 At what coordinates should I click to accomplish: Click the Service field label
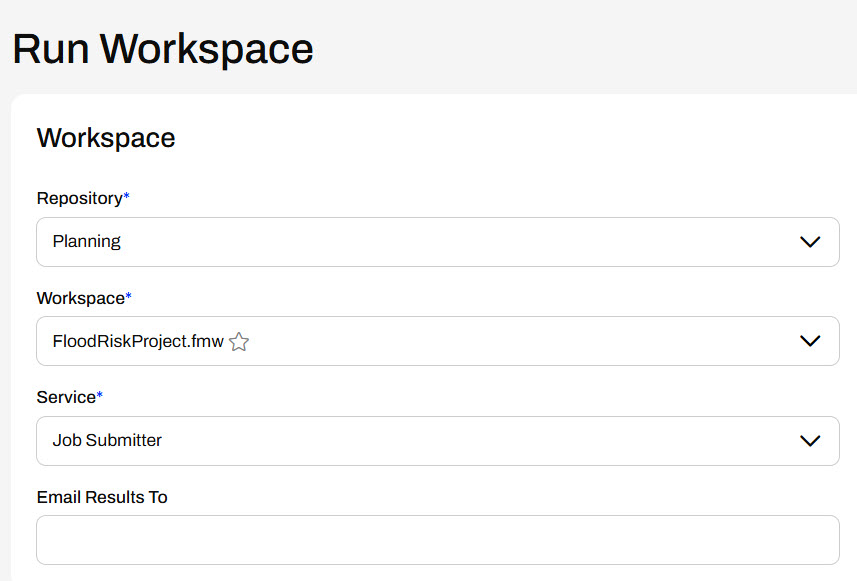coord(65,397)
